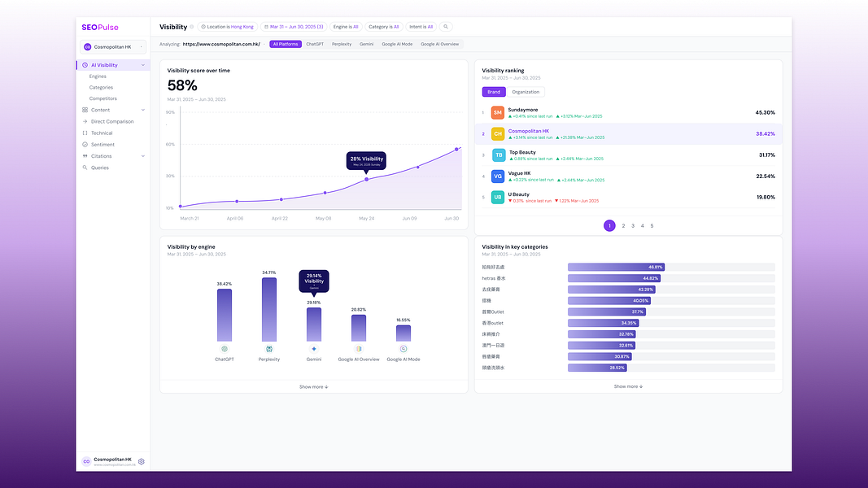Open the Engine is All filter
The width and height of the screenshot is (868, 488).
coord(346,27)
